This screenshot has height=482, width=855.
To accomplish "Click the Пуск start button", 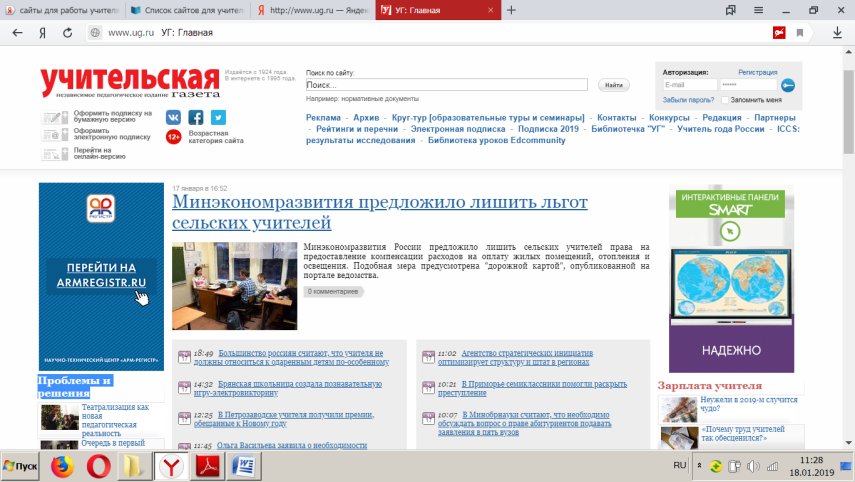I will coord(20,467).
